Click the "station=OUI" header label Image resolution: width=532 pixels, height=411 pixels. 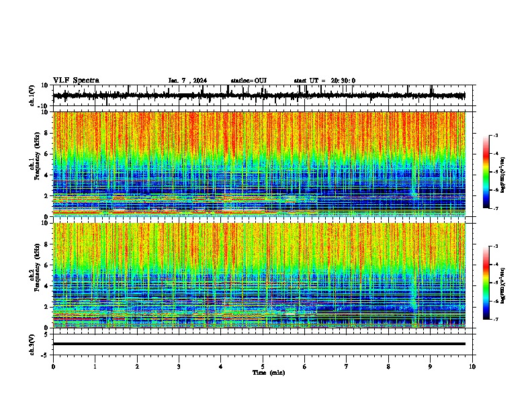[249, 81]
